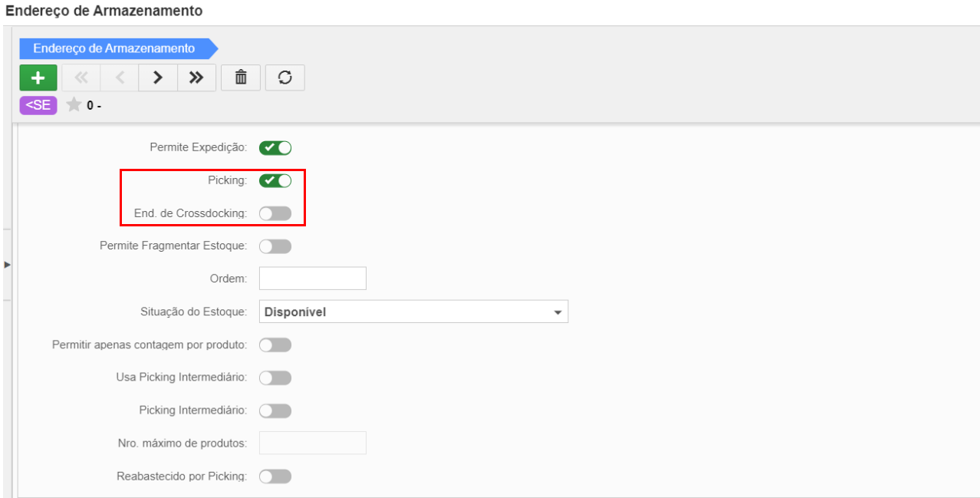Enable End. de Crossdocking toggle

point(275,213)
